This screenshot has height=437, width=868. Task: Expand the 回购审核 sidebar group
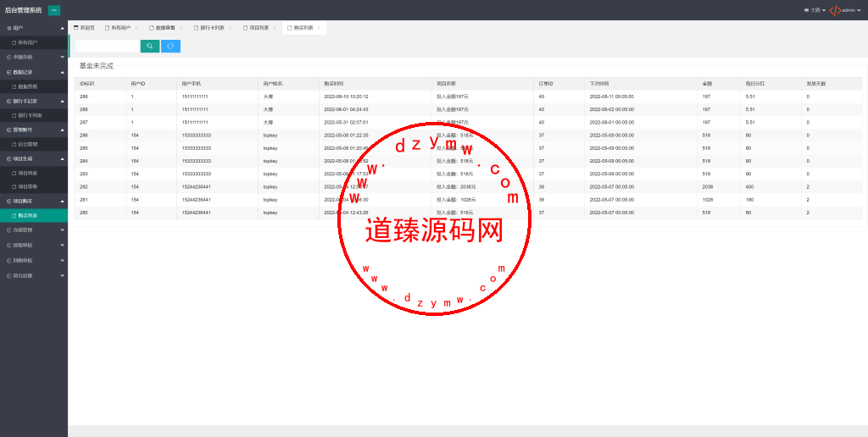(x=34, y=260)
